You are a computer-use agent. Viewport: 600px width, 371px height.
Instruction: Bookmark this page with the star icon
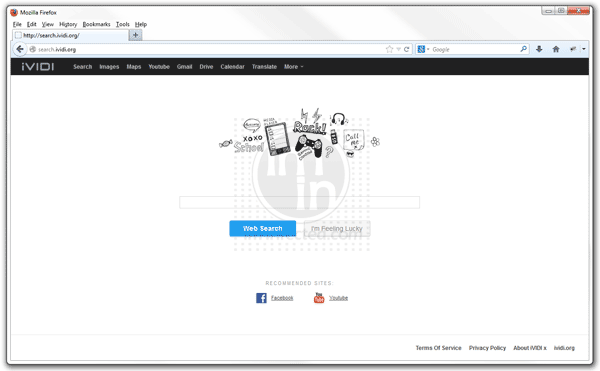390,49
